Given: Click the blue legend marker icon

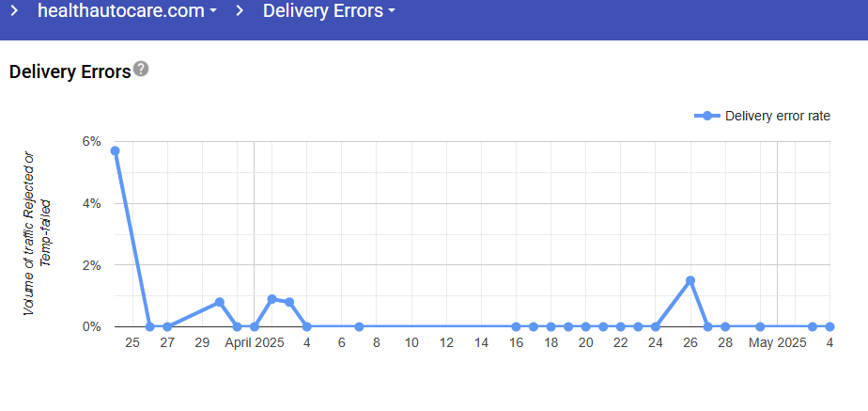Looking at the screenshot, I should pos(707,116).
